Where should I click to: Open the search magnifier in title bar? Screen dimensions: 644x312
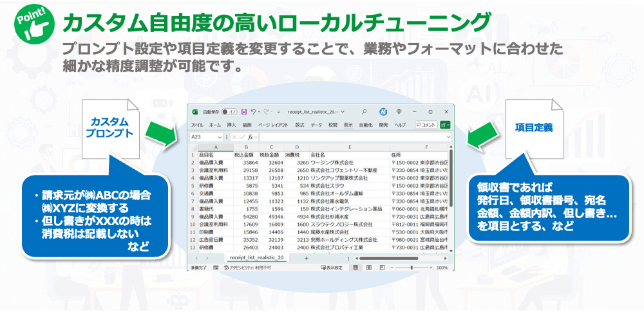364,111
